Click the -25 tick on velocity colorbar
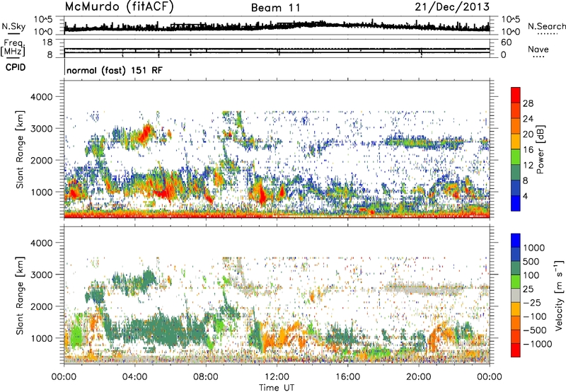This screenshot has height=392, width=566. tap(531, 302)
